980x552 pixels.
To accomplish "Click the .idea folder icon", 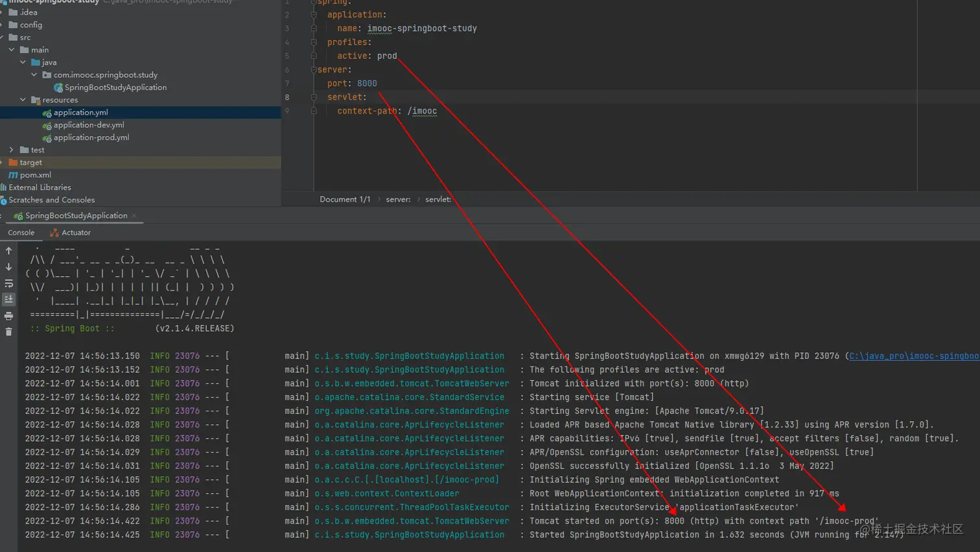I will click(x=13, y=12).
